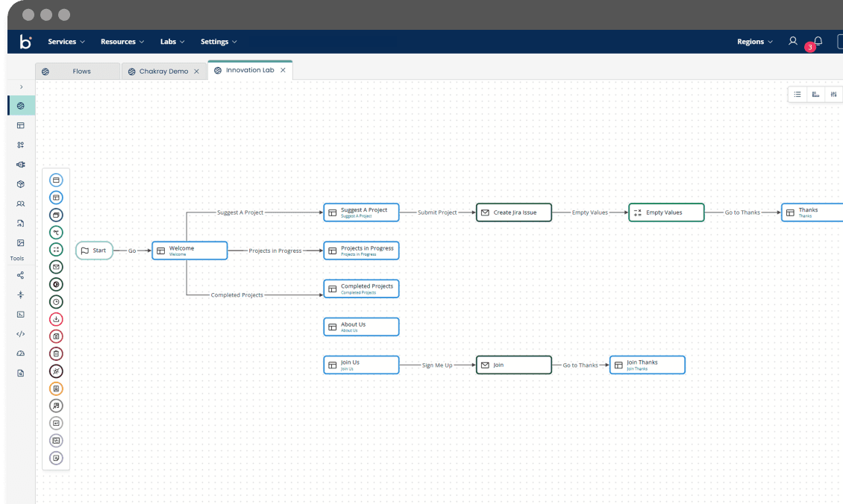
Task: Expand the Regions dropdown
Action: (755, 42)
